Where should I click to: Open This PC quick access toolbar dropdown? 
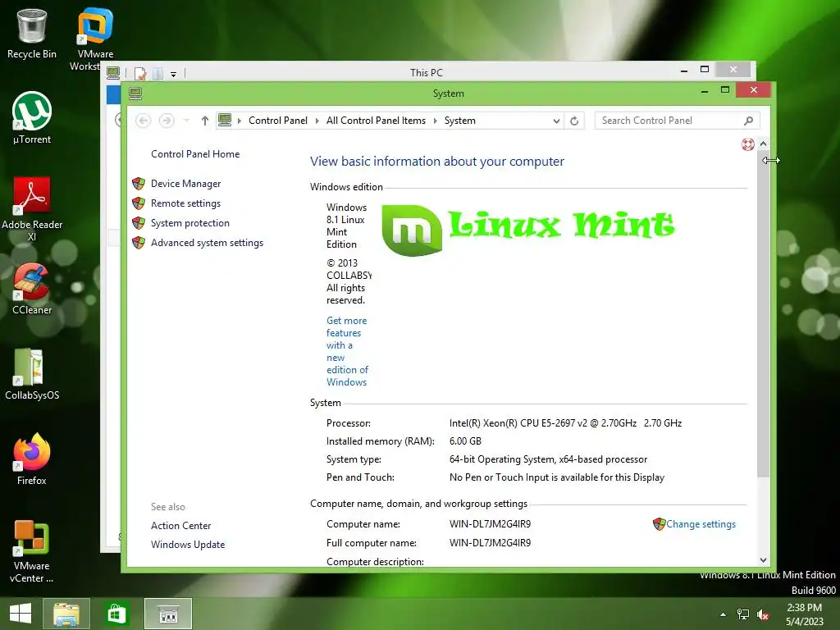[x=174, y=74]
